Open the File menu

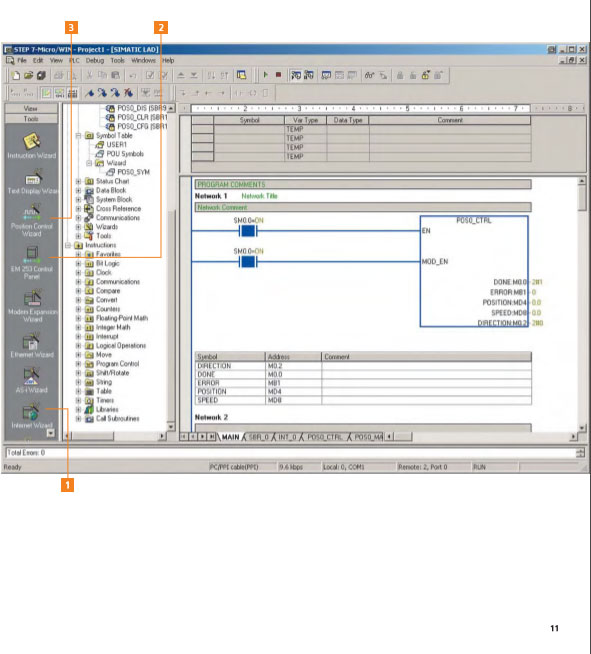pos(22,60)
